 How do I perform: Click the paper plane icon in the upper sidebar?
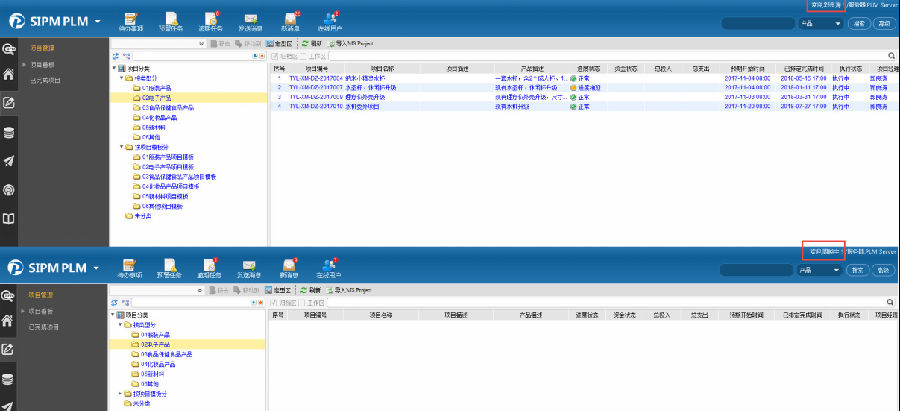(x=9, y=161)
